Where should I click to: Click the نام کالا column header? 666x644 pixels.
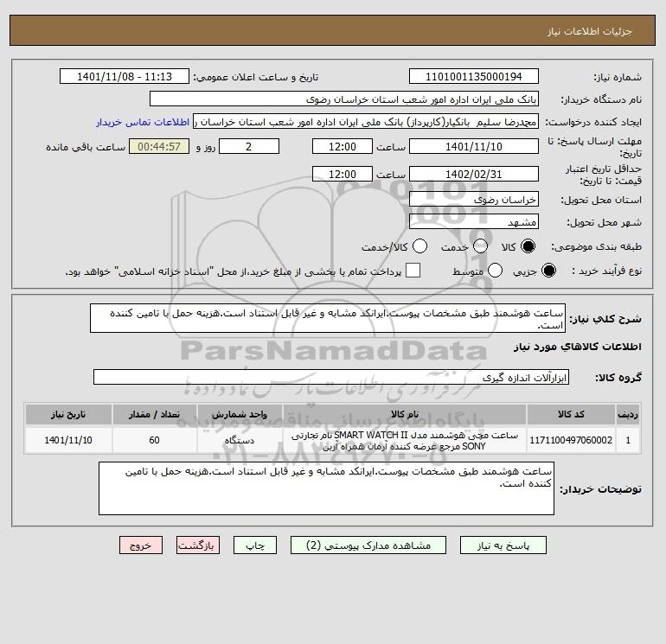pyautogui.click(x=405, y=414)
